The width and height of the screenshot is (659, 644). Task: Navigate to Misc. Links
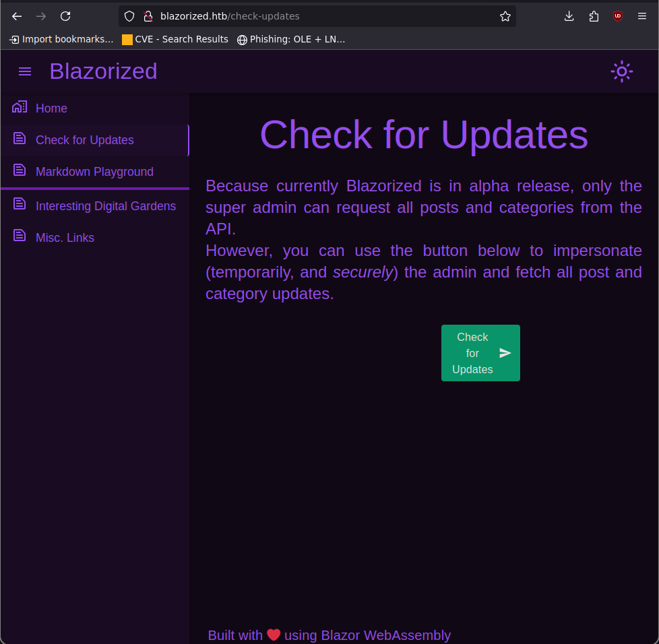pos(95,238)
